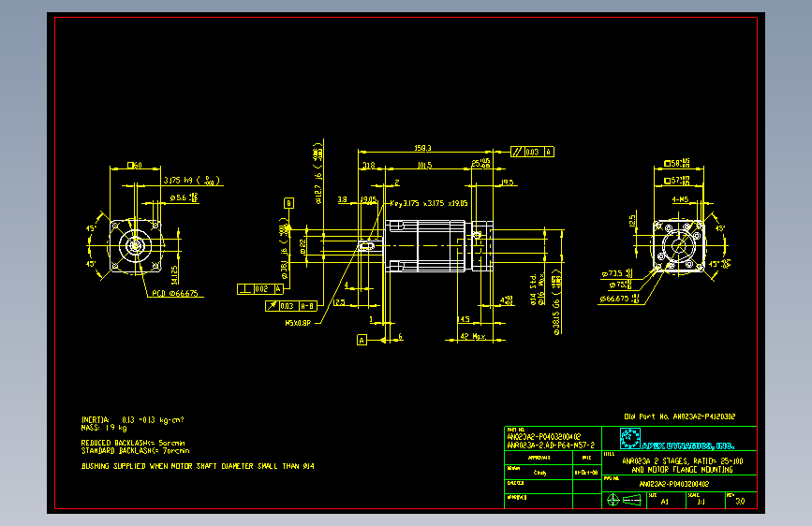Viewport: 812px width, 526px height.
Task: Click the right end-view motor flange drawing
Action: pyautogui.click(x=679, y=246)
